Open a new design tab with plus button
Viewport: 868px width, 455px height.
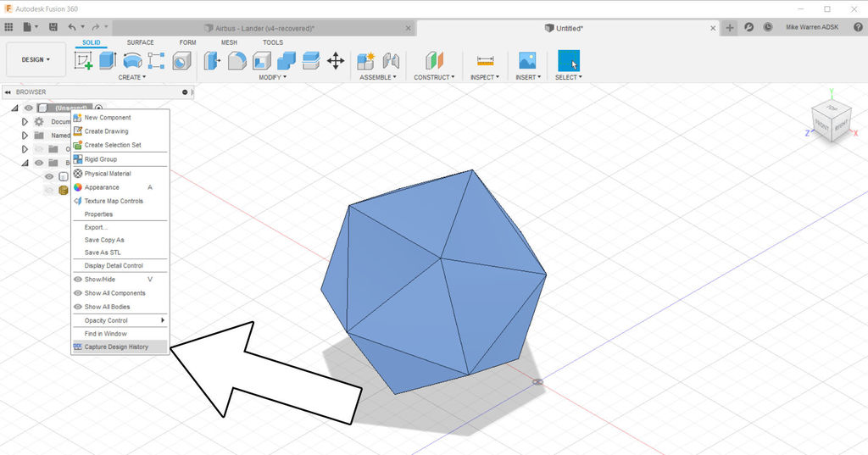(730, 28)
